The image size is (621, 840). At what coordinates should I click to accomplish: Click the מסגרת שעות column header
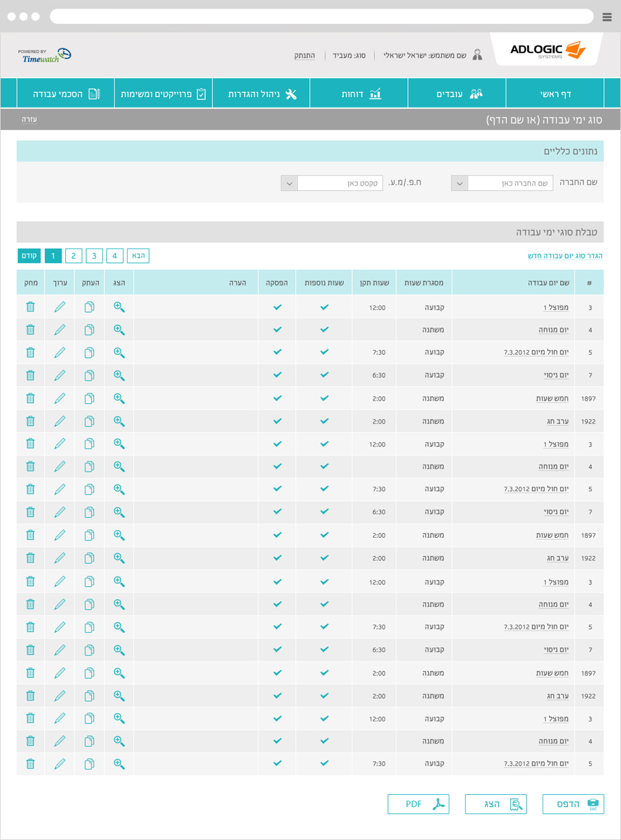coord(424,283)
